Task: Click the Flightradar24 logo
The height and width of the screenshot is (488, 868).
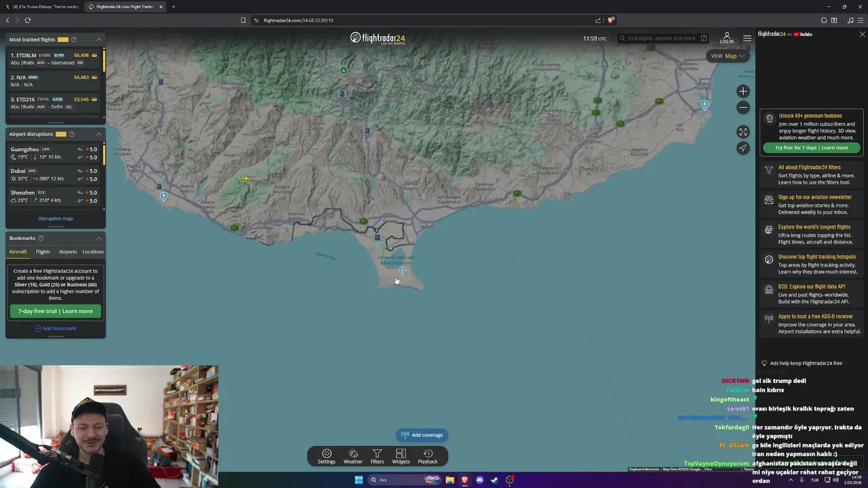Action: pyautogui.click(x=378, y=38)
